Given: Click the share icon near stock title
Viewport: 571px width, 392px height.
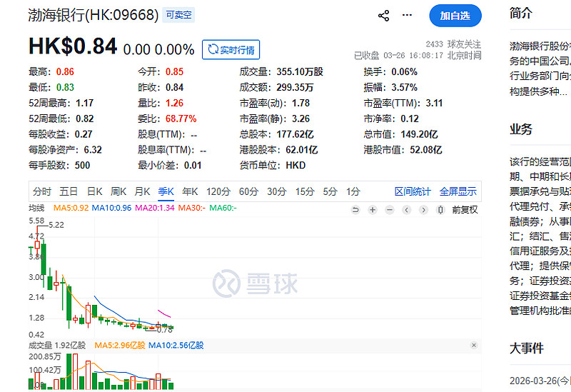Looking at the screenshot, I should click(383, 16).
